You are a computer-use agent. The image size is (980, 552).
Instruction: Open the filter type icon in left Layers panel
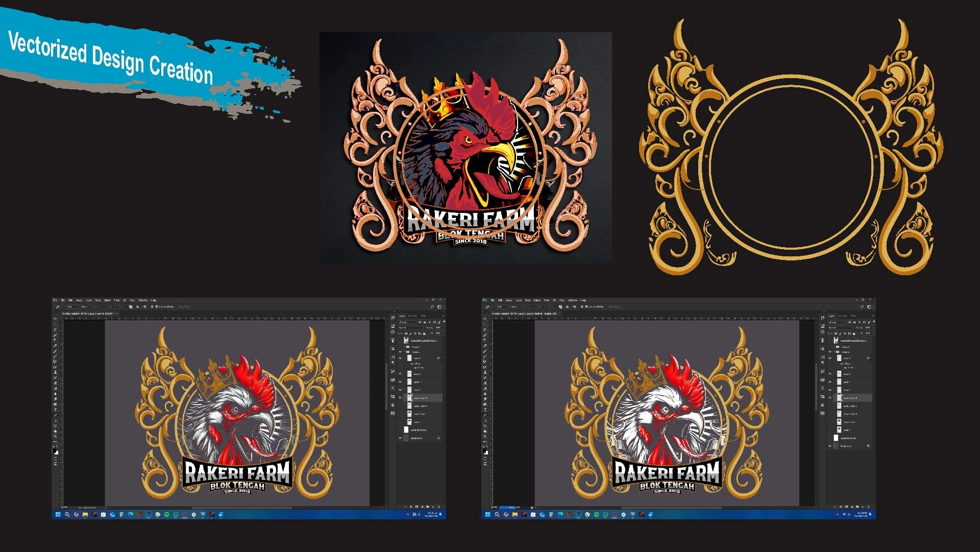[x=403, y=322]
